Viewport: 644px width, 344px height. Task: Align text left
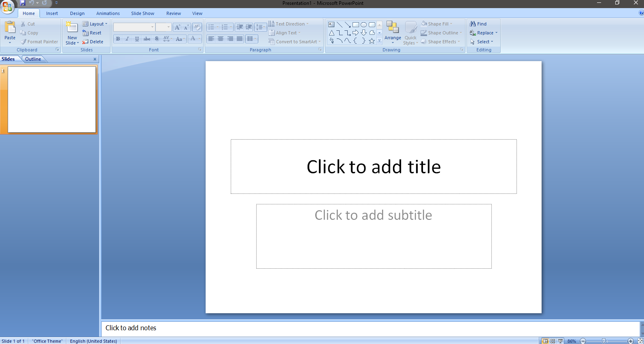point(211,39)
